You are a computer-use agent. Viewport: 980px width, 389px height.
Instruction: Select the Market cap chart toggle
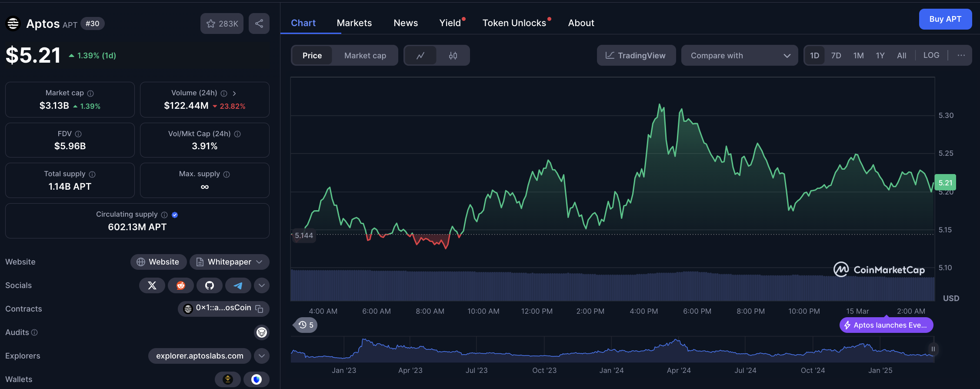[x=365, y=56]
